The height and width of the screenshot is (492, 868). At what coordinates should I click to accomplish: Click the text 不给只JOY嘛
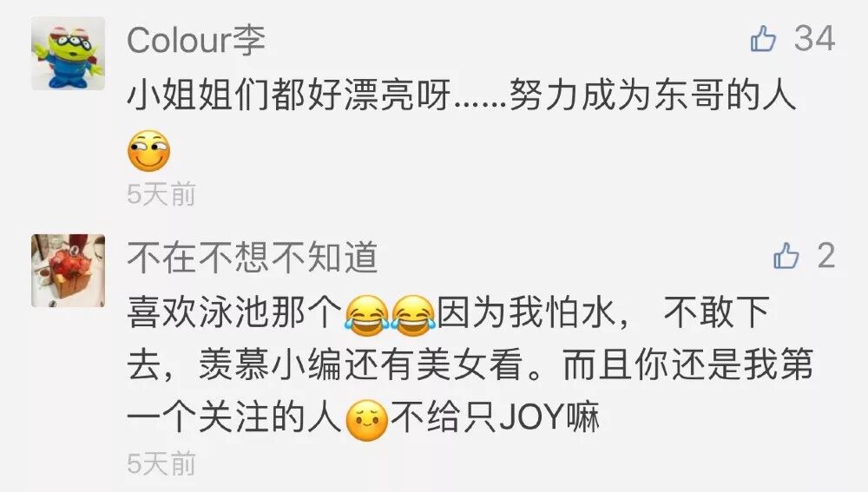click(495, 418)
